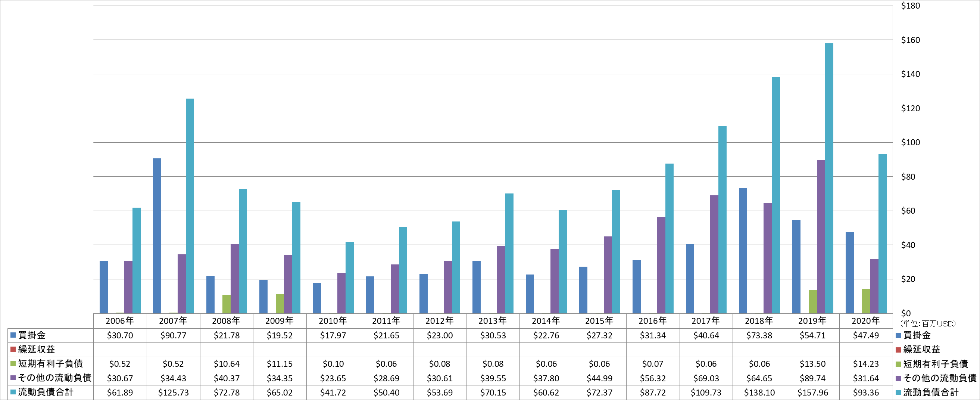Click the $14.23 短期有利子負債 cell for 2020
The width and height of the screenshot is (980, 400).
[x=866, y=364]
